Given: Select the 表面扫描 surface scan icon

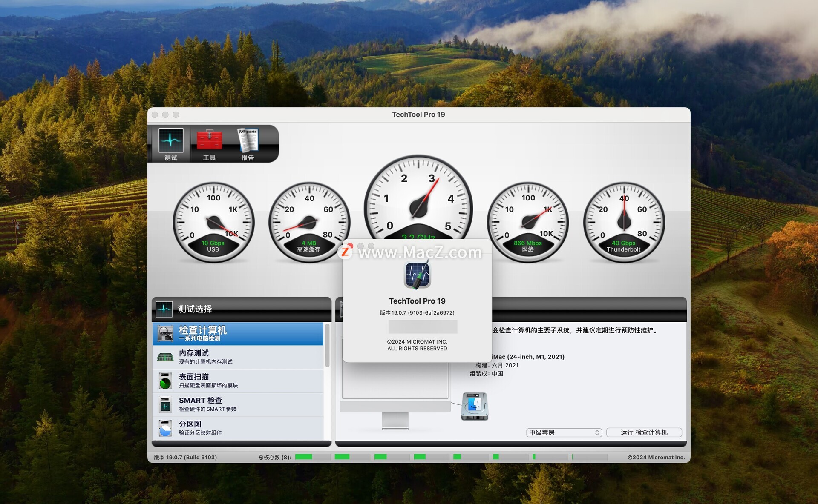Looking at the screenshot, I should point(165,381).
